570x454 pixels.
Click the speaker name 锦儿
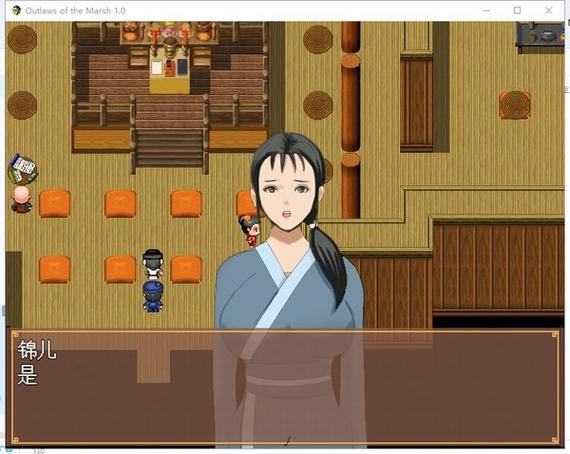click(37, 350)
